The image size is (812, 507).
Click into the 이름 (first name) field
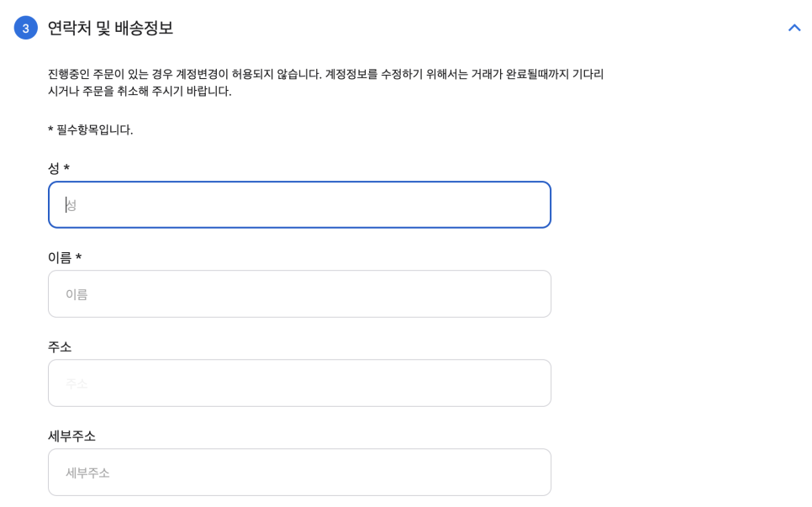[x=299, y=293]
